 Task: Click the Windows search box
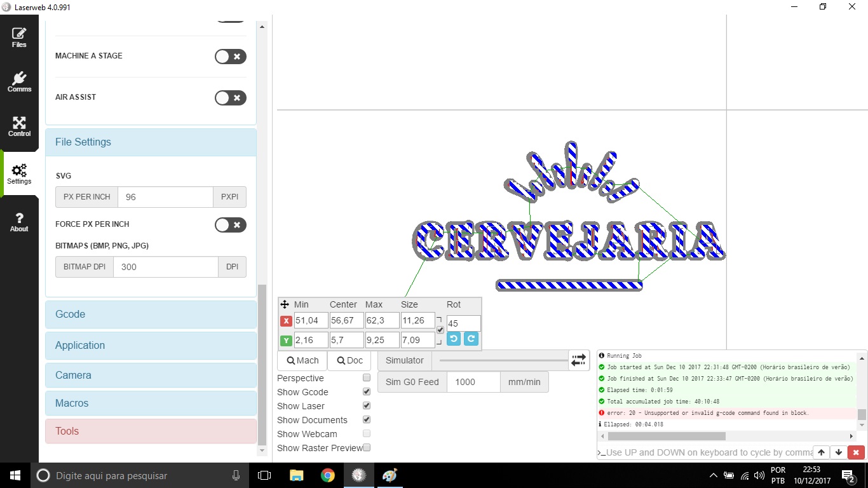click(140, 475)
